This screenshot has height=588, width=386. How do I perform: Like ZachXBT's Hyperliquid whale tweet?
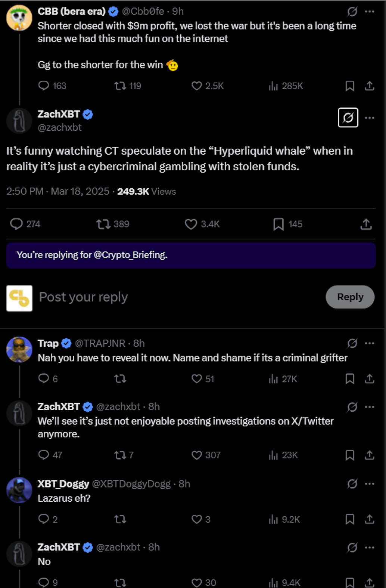191,224
